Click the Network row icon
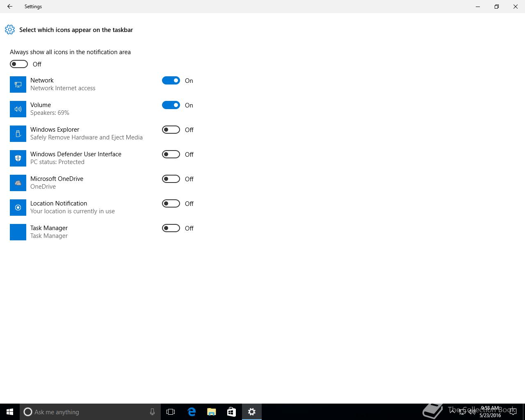Image resolution: width=525 pixels, height=420 pixels. click(x=18, y=84)
